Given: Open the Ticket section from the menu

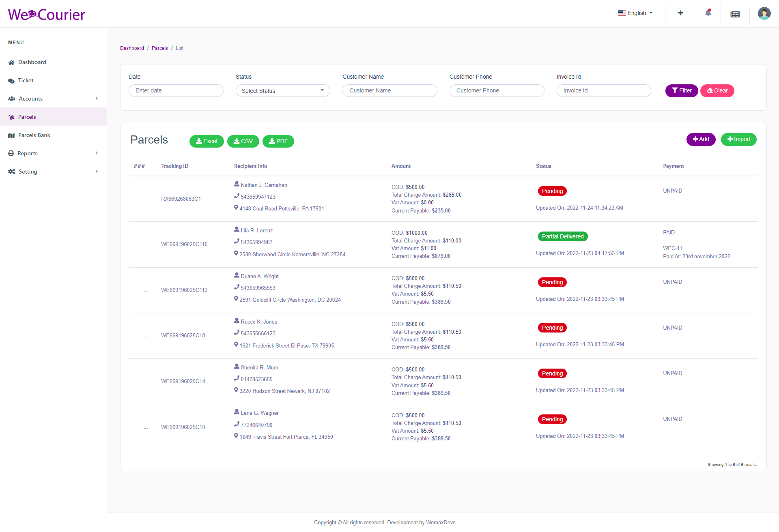Looking at the screenshot, I should pos(26,80).
